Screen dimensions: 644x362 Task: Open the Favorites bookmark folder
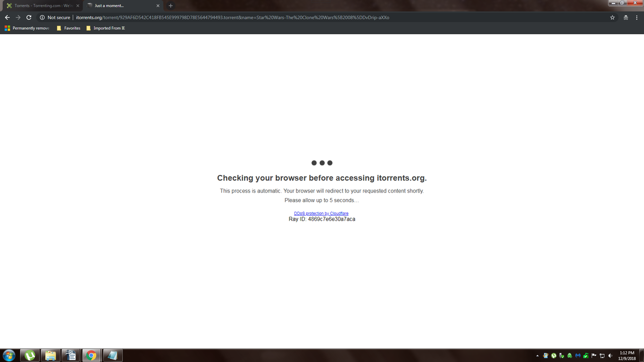68,28
